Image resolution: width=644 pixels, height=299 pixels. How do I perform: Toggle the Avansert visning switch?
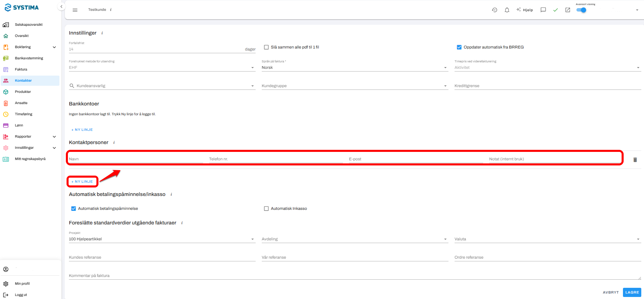pyautogui.click(x=581, y=10)
